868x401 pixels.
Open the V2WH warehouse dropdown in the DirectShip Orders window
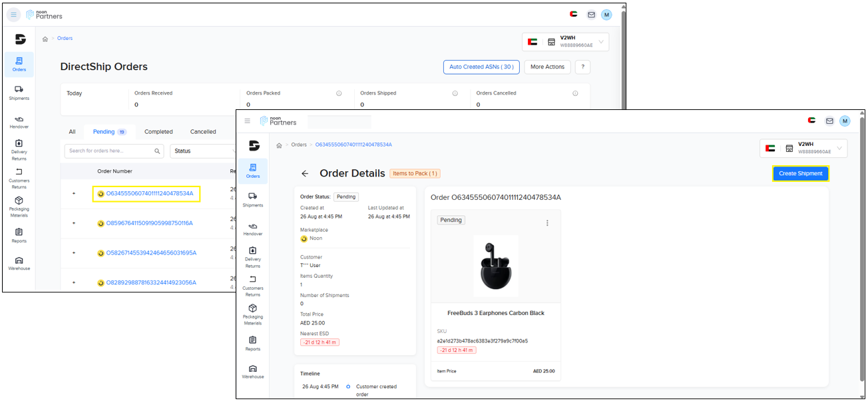click(x=566, y=42)
